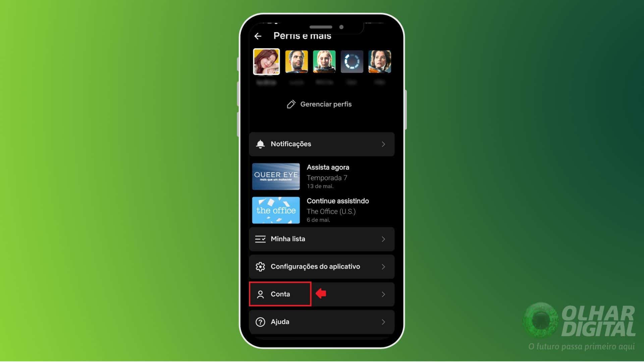Click the Conta menu item
The width and height of the screenshot is (644, 362).
coord(280,294)
